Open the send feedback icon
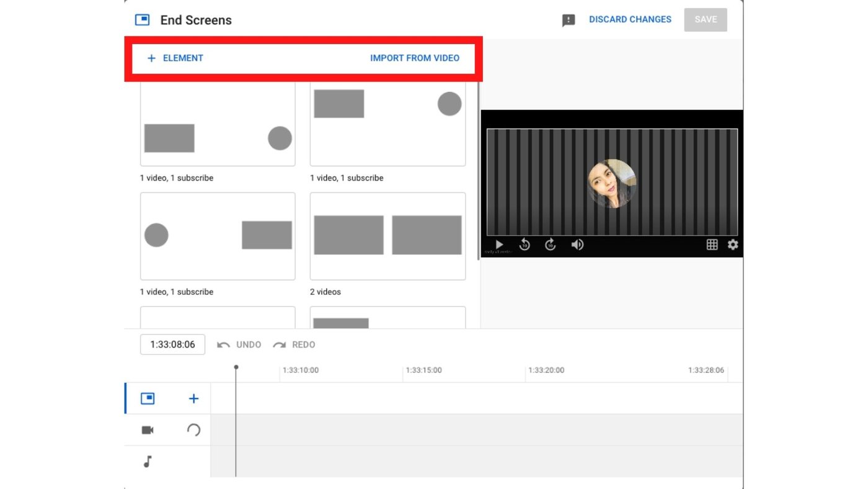 (x=568, y=19)
